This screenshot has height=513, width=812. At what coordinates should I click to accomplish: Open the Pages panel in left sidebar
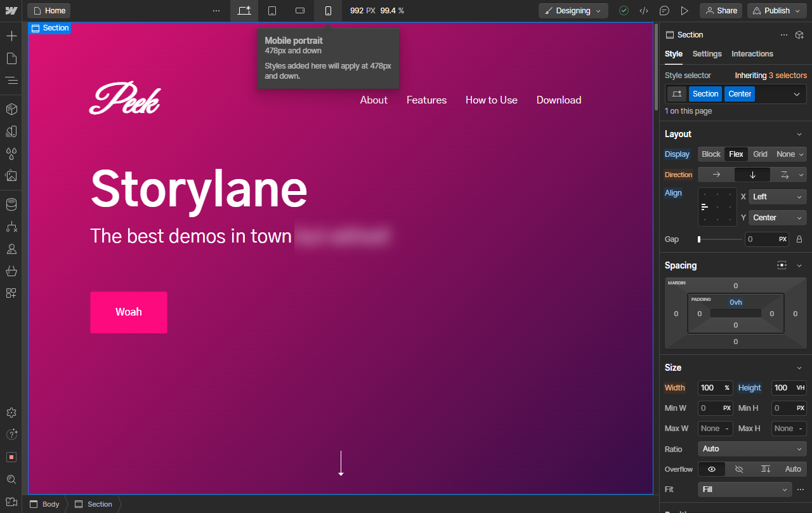[x=11, y=58]
